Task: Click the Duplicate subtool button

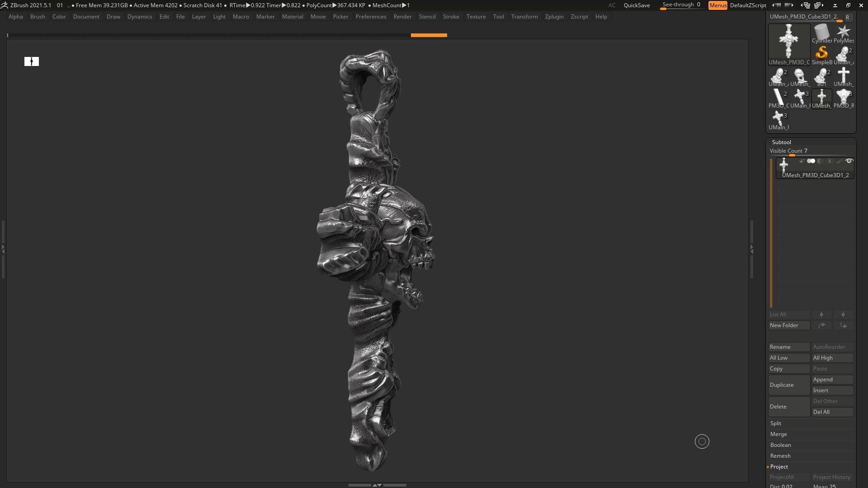Action: pyautogui.click(x=789, y=385)
